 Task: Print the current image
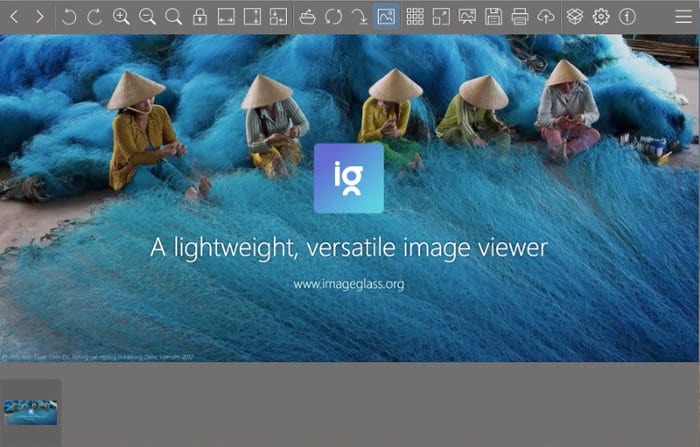520,17
